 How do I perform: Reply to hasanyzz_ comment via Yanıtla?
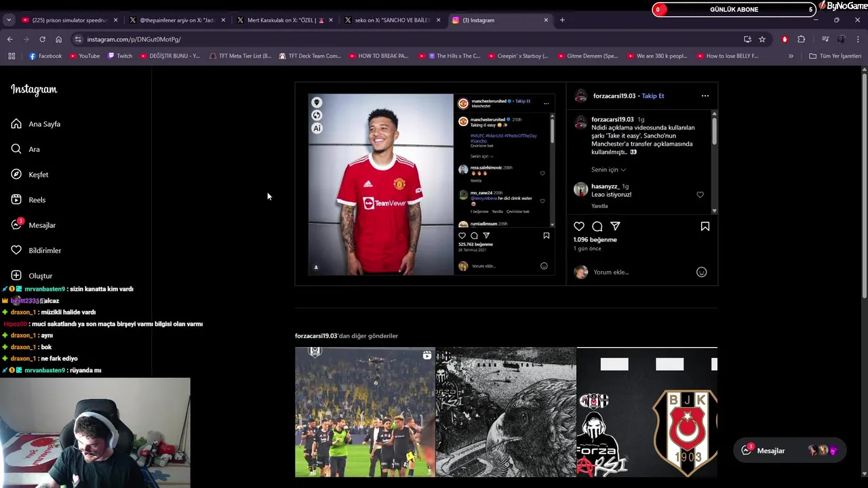pyautogui.click(x=599, y=206)
